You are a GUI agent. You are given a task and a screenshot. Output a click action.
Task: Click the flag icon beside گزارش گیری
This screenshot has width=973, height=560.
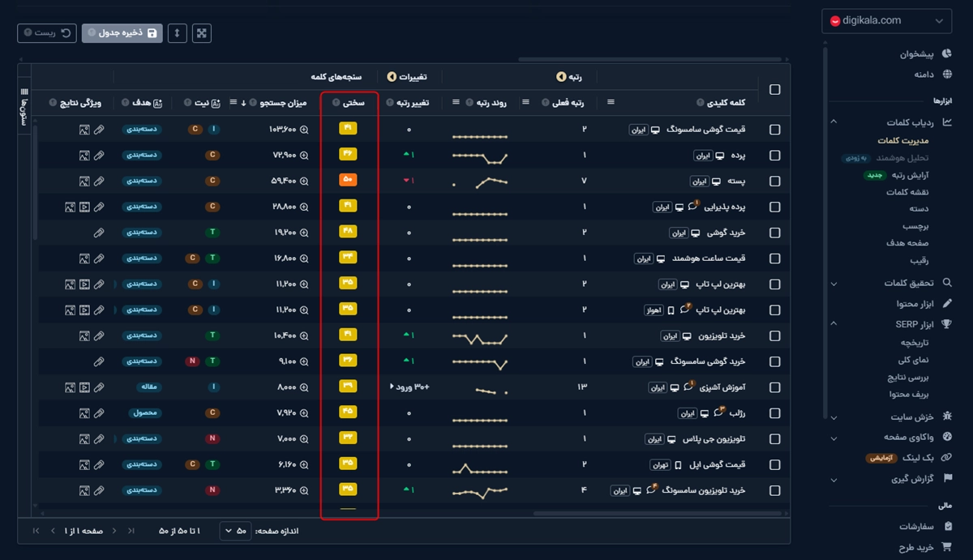click(947, 479)
